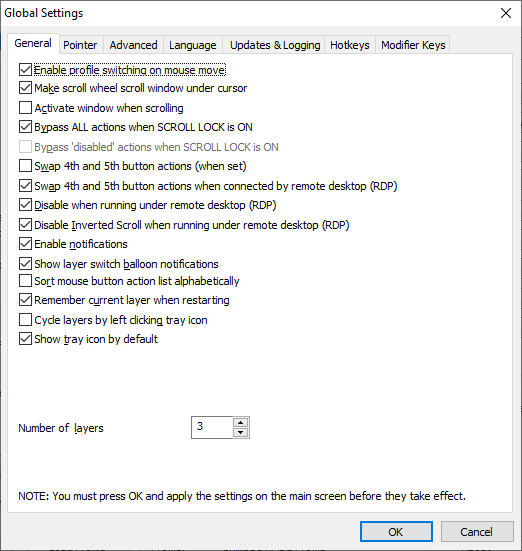Decrease number of layers with down arrow
The width and height of the screenshot is (522, 551).
point(240,432)
